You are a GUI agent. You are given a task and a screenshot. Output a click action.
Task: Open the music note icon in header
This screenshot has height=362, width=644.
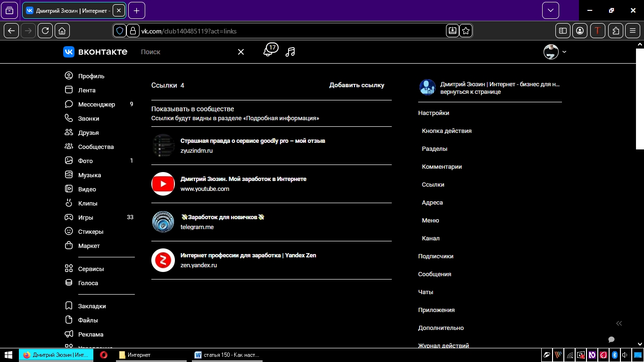coord(290,52)
